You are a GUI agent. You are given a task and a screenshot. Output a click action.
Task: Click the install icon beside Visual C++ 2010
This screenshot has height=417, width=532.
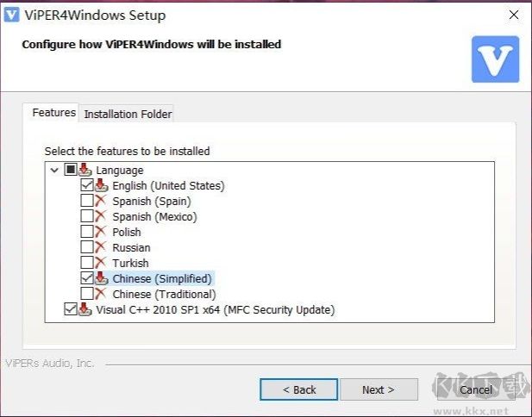coord(85,309)
